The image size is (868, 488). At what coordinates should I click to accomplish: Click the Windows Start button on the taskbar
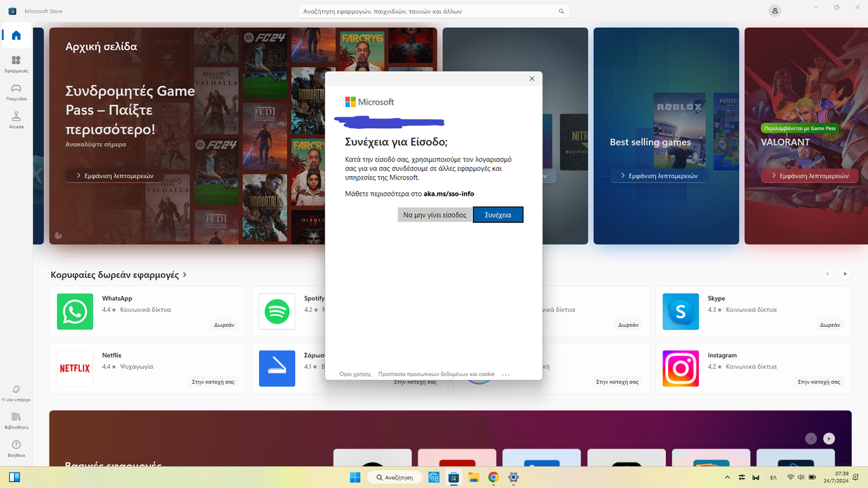[x=355, y=477]
